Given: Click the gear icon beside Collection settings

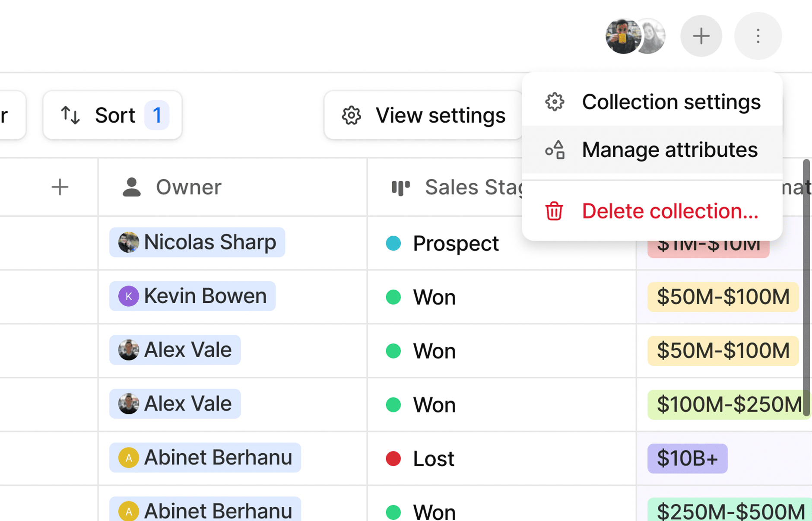Looking at the screenshot, I should coord(555,102).
